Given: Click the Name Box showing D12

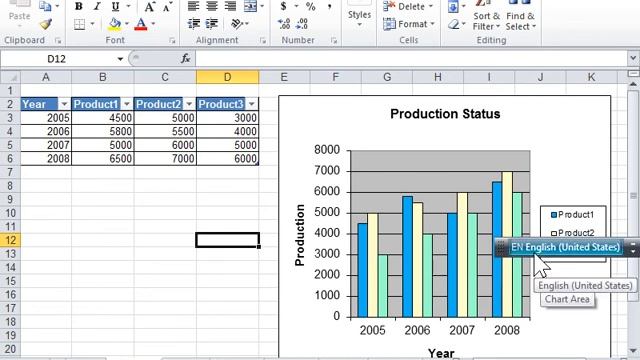Looking at the screenshot, I should tap(56, 59).
